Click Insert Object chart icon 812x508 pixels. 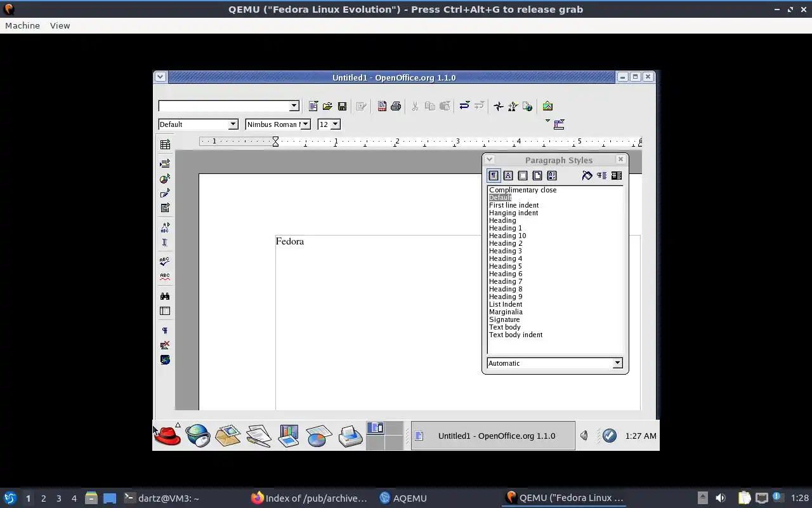pyautogui.click(x=165, y=178)
